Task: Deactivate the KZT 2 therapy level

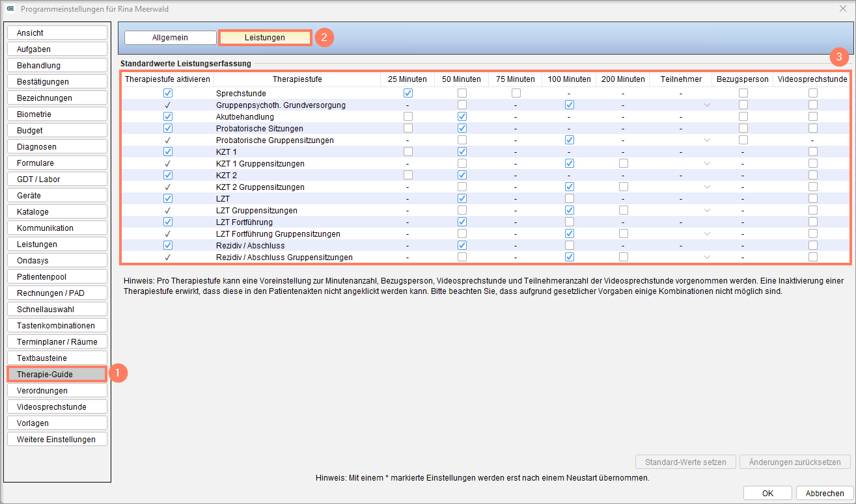Action: pos(168,175)
